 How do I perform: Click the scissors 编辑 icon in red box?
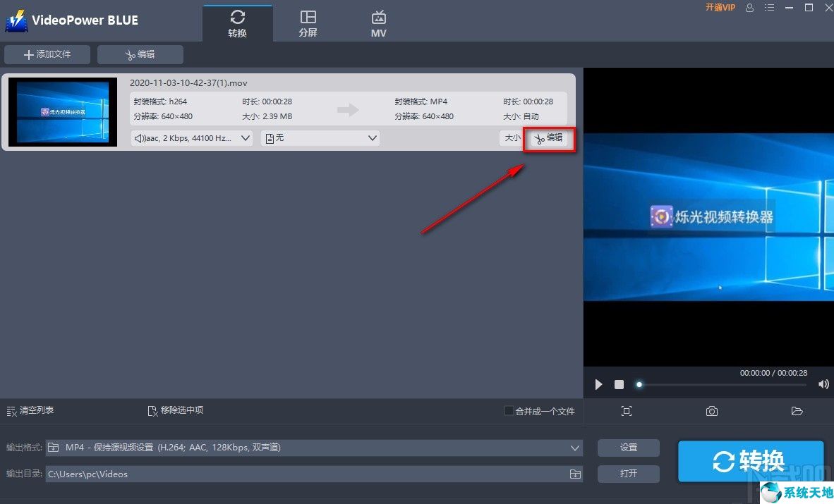coord(549,138)
